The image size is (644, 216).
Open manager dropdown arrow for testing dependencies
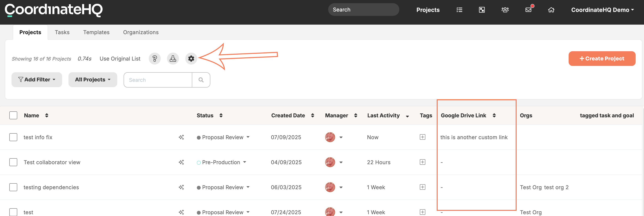(x=341, y=187)
